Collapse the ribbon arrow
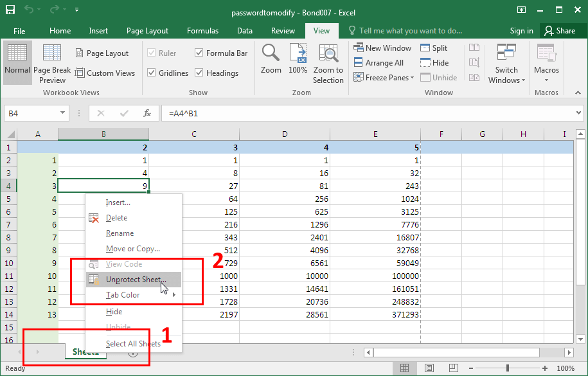Image resolution: width=588 pixels, height=376 pixels. point(578,93)
